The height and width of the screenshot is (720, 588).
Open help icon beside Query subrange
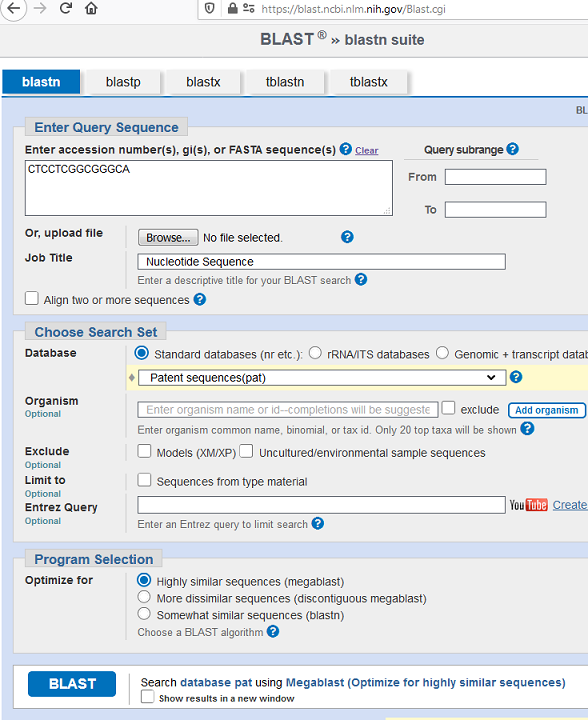[x=513, y=149]
